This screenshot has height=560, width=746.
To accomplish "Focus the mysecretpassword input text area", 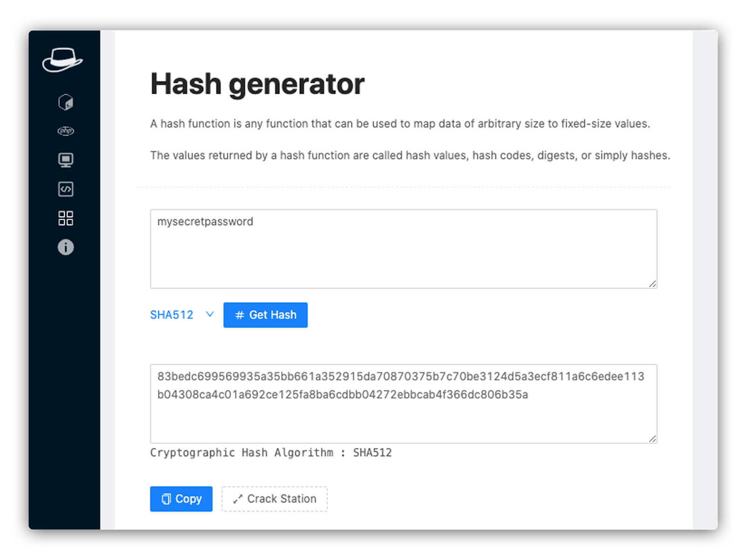I will (x=403, y=249).
